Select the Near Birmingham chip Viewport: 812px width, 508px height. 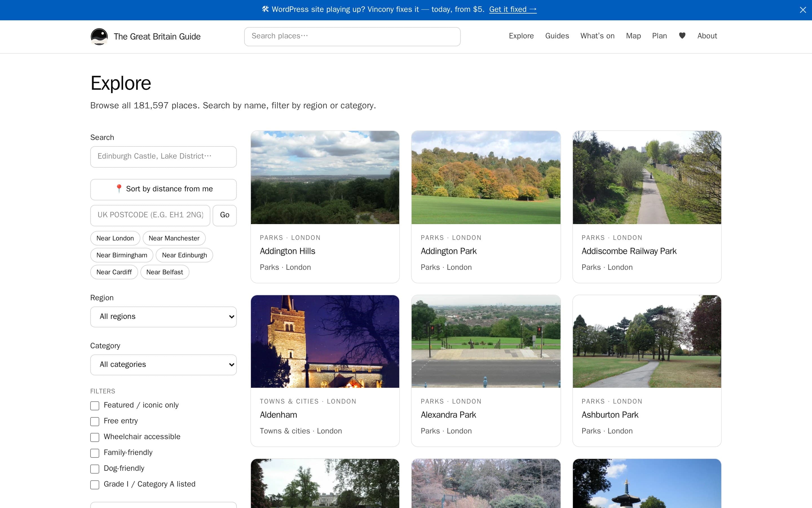tap(122, 255)
